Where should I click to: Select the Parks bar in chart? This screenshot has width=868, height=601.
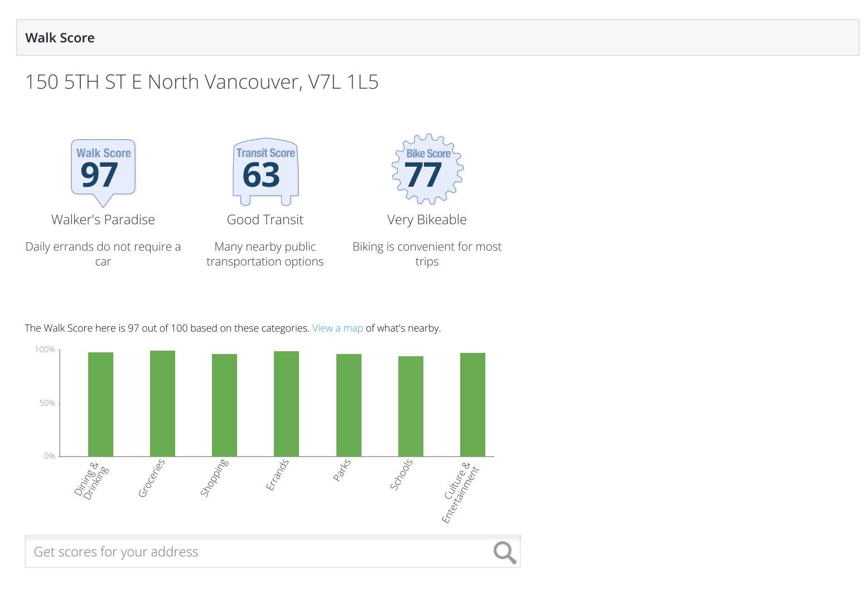click(x=349, y=405)
